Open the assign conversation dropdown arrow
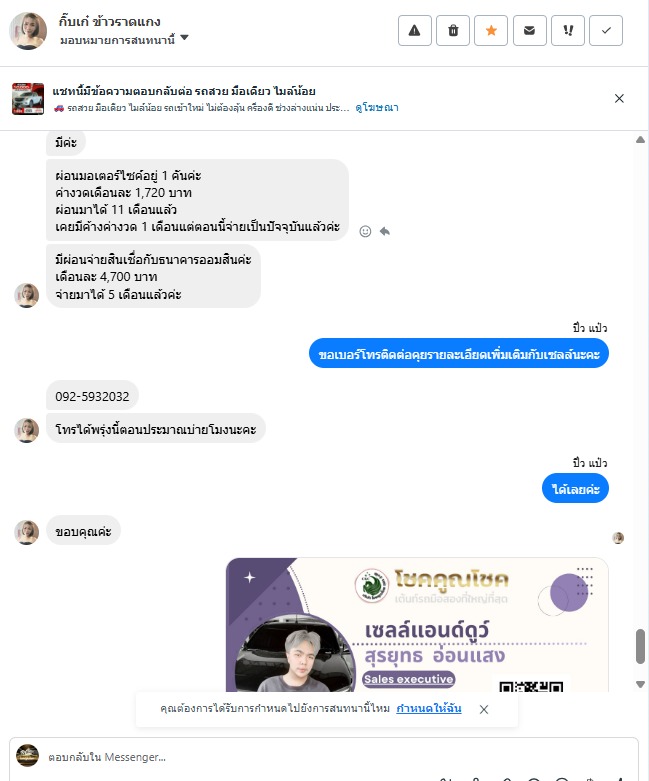 (184, 38)
